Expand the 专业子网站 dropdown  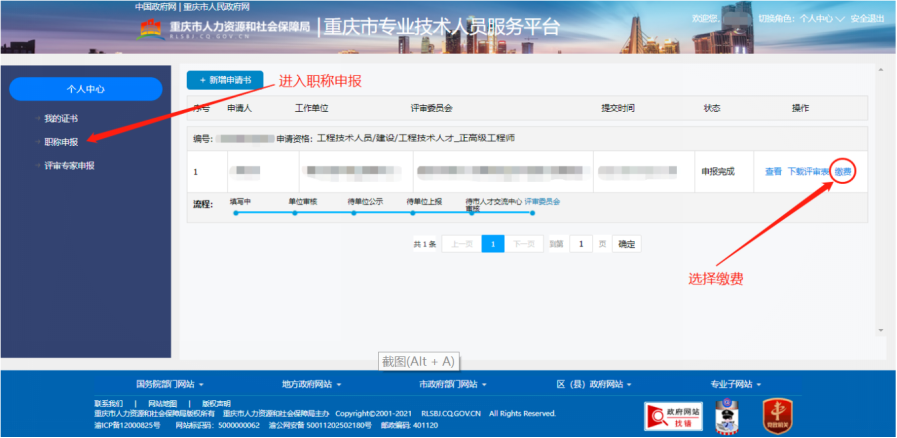[x=736, y=384]
